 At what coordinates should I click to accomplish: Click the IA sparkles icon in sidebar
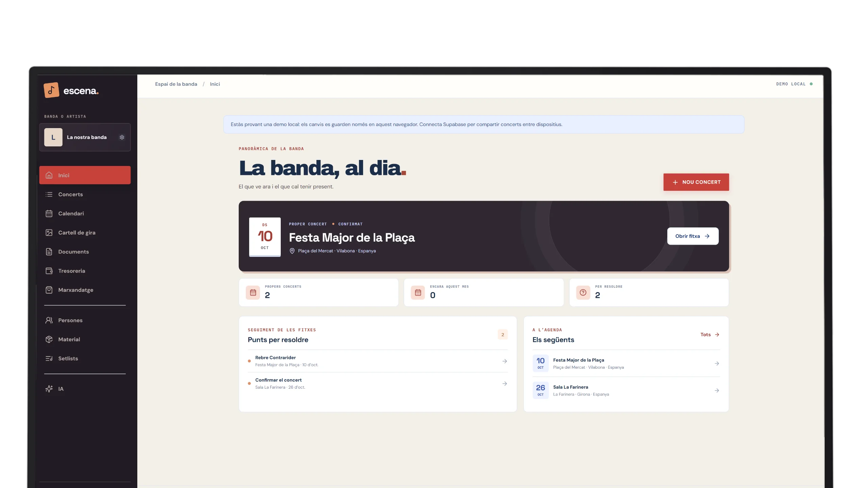(49, 389)
